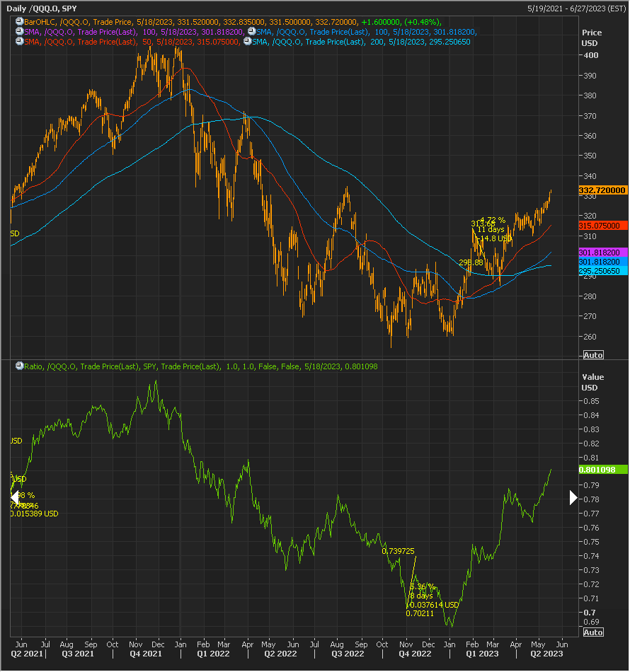Viewport: 630px width, 672px height.
Task: Click the Value USD axis title
Action: [x=592, y=382]
